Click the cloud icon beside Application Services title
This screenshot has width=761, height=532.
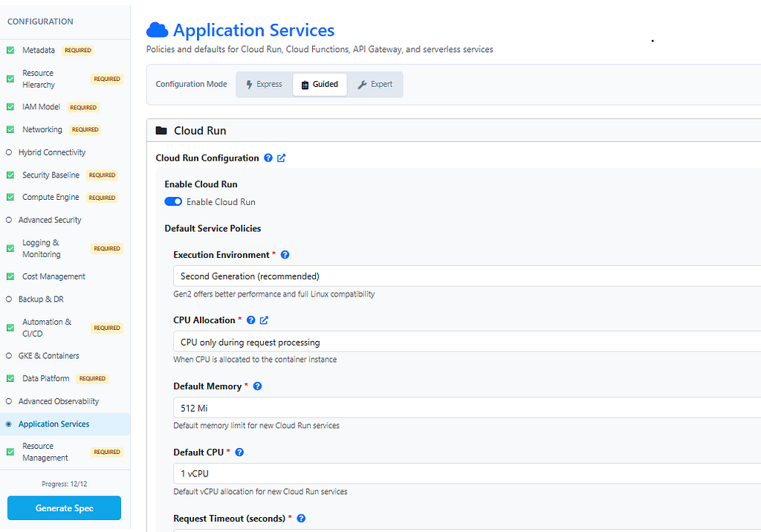(157, 30)
